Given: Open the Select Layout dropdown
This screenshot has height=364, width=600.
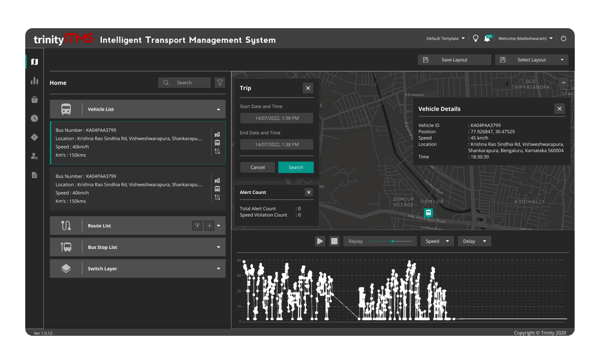Looking at the screenshot, I should click(x=532, y=60).
